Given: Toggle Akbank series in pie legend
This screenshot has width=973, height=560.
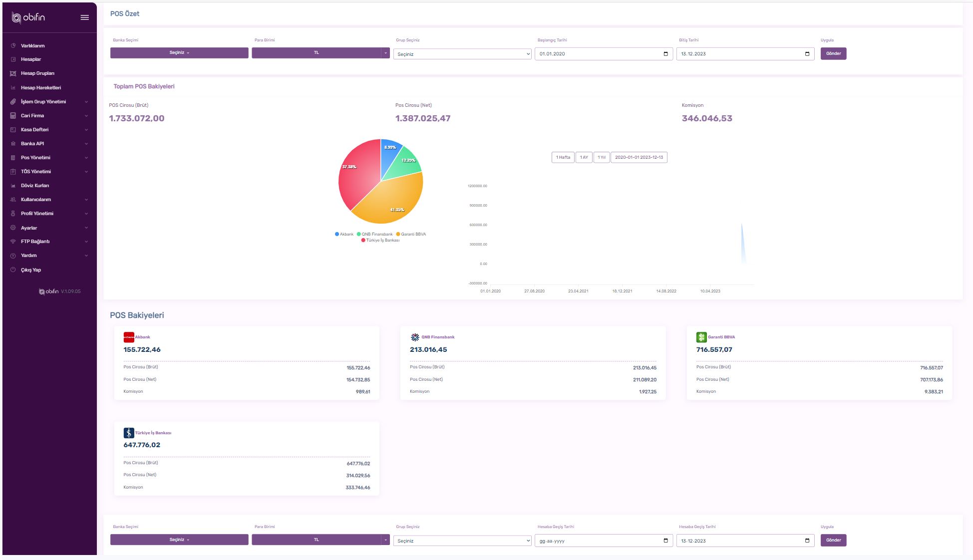Looking at the screenshot, I should (x=344, y=234).
